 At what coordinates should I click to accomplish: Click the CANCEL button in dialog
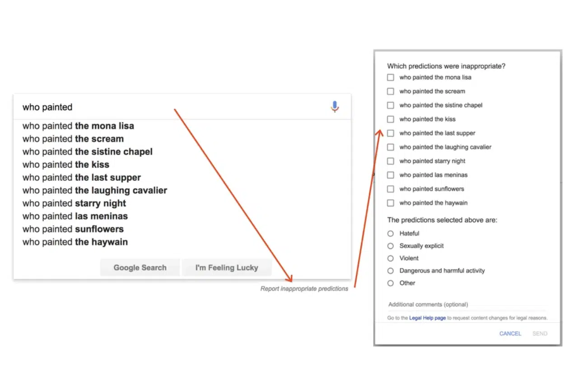(x=510, y=334)
